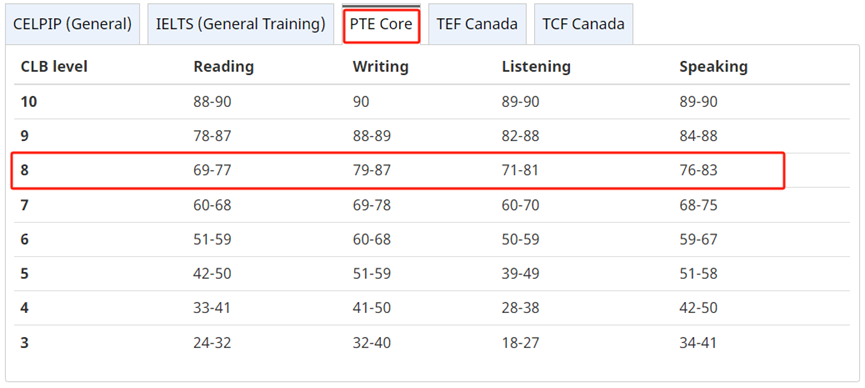Select the Speaking score 76-83 cell
The width and height of the screenshot is (865, 388).
point(698,171)
